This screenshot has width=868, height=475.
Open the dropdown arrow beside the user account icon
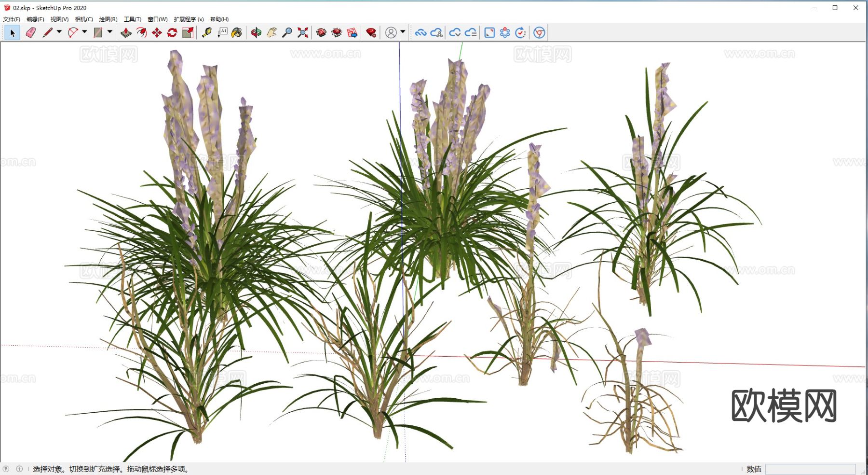coord(403,32)
